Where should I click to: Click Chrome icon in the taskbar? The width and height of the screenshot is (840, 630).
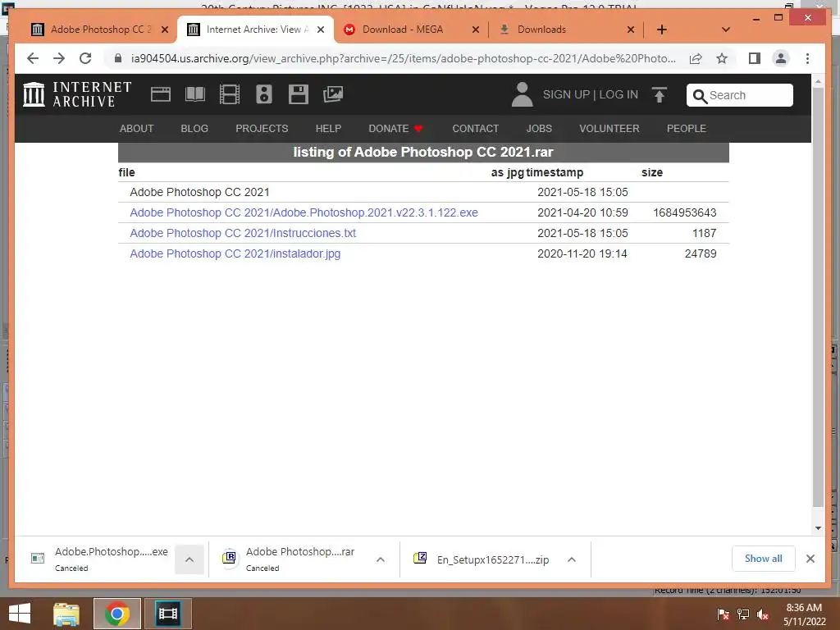coord(116,614)
